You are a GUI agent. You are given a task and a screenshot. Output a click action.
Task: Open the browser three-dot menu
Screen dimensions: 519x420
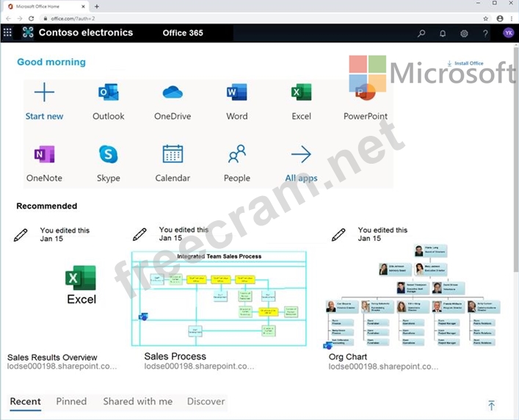(x=512, y=18)
